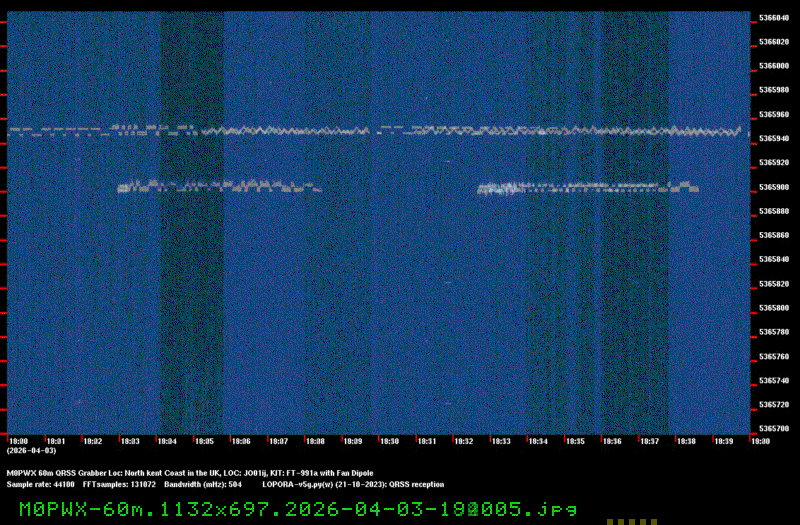Screen dimensions: 800x525
Task: Select the 5366000 frequency label
Action: tap(774, 66)
